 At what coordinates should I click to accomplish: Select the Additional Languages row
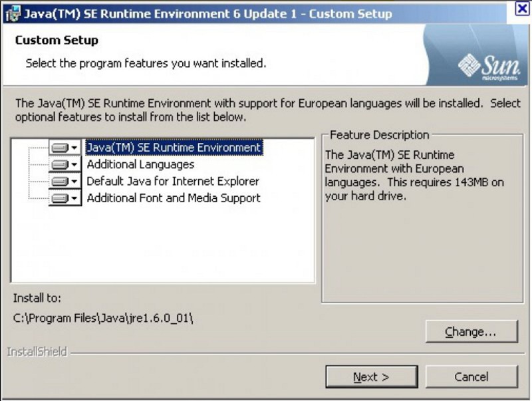pyautogui.click(x=140, y=164)
